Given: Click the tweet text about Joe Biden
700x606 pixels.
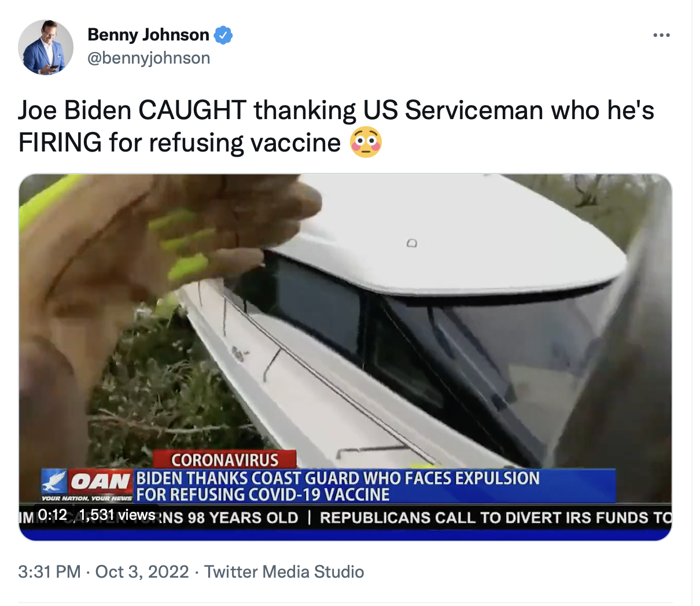Looking at the screenshot, I should pyautogui.click(x=336, y=126).
